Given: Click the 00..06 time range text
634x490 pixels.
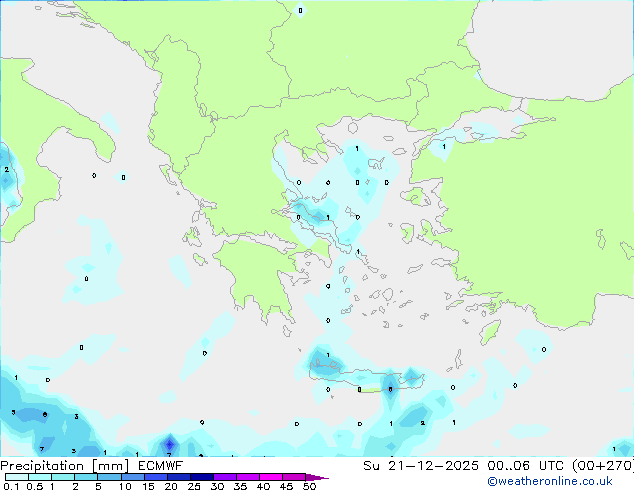Looking at the screenshot, I should 510,466.
